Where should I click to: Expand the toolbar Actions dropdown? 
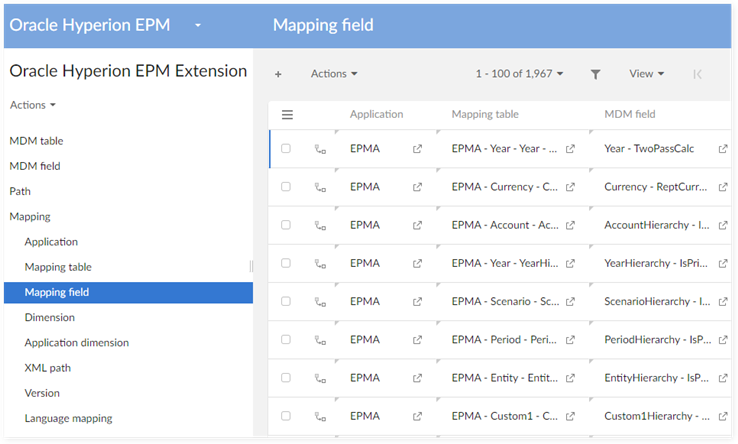(x=334, y=74)
